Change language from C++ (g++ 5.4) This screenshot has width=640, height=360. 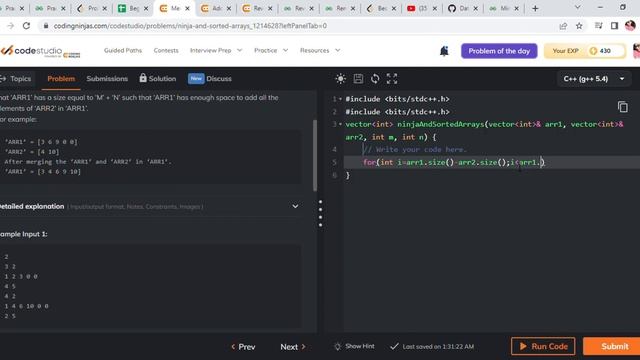pyautogui.click(x=594, y=79)
